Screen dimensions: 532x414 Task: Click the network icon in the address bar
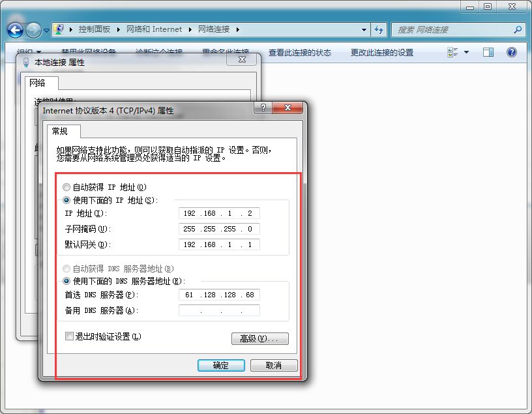59,29
